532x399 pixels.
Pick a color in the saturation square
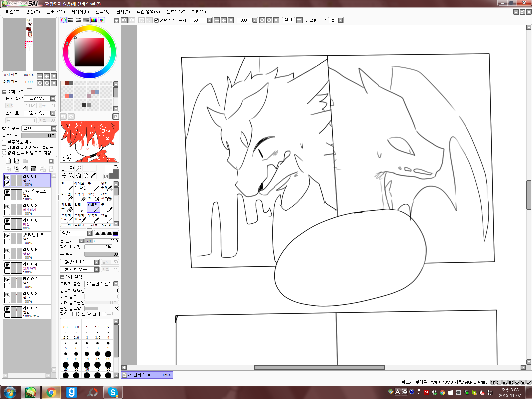(x=89, y=52)
